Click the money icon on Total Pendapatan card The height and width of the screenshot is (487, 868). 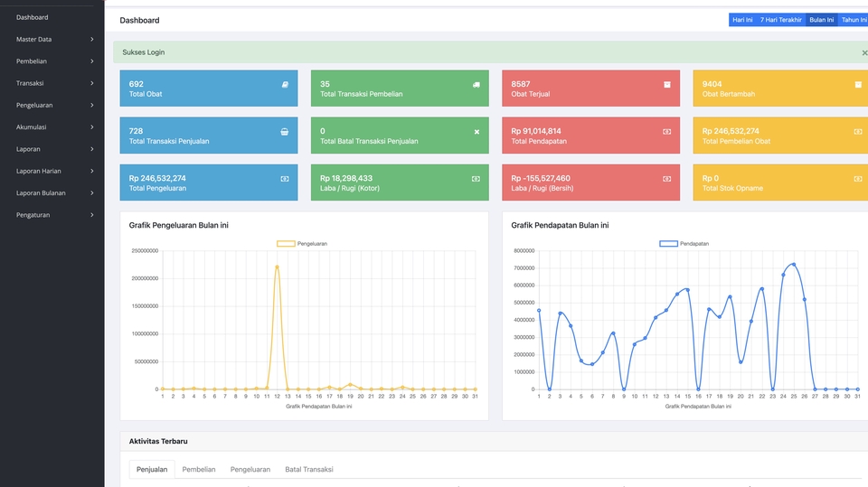[667, 132]
